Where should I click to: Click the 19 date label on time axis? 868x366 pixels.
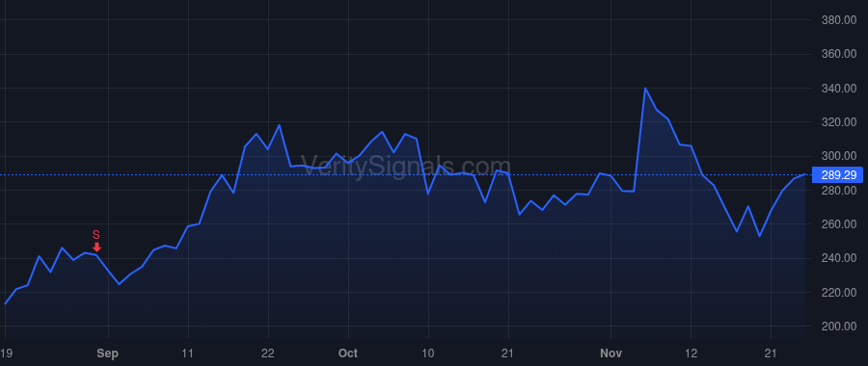pyautogui.click(x=6, y=353)
